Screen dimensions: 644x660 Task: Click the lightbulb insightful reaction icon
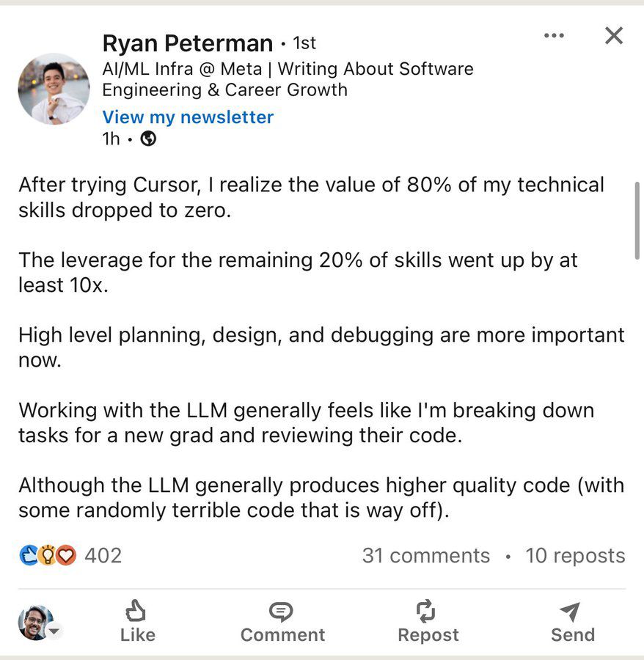(47, 556)
